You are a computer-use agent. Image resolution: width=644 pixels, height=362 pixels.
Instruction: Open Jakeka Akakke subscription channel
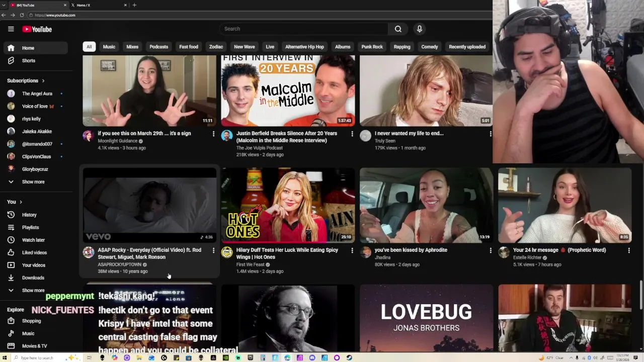[35, 131]
